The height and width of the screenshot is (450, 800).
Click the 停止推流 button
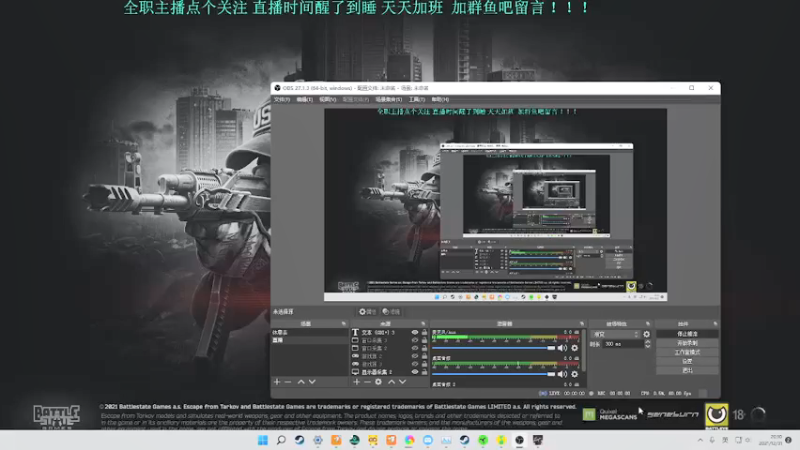coord(687,334)
